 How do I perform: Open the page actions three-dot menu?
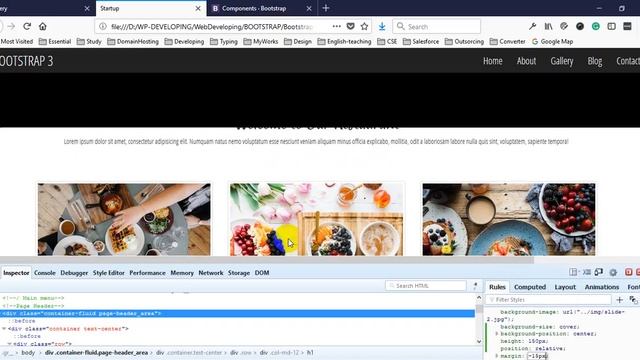pyautogui.click(x=336, y=27)
